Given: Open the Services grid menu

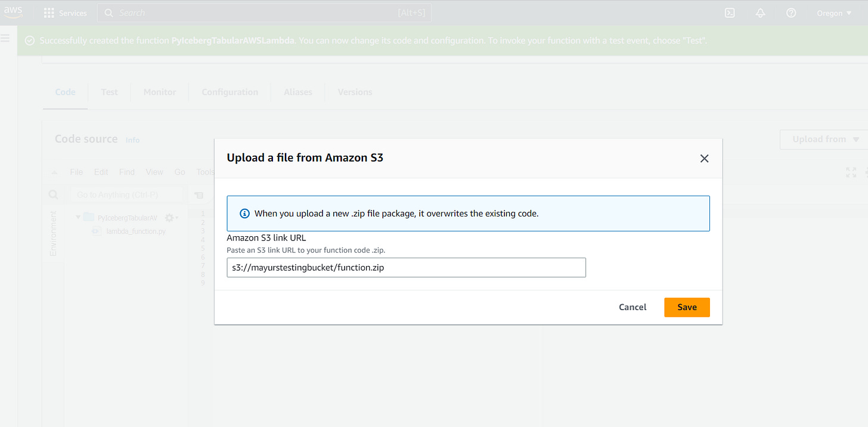Looking at the screenshot, I should 65,13.
